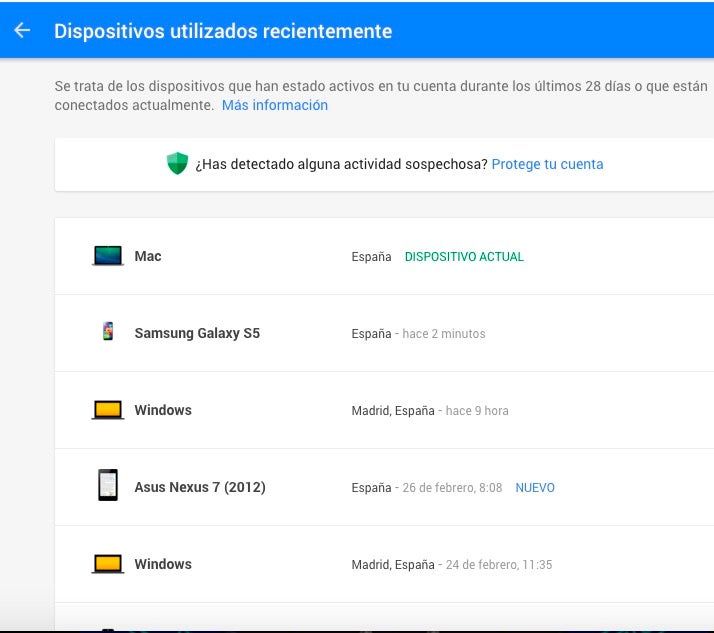Click the Asus Nexus 7 tablet icon
This screenshot has height=633, width=714.
pyautogui.click(x=108, y=485)
